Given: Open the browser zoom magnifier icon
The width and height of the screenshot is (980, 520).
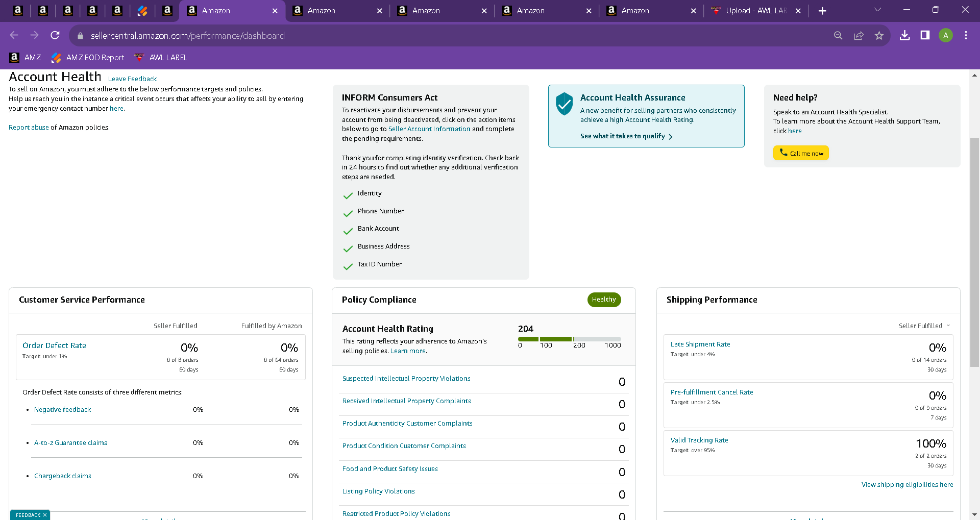Looking at the screenshot, I should (838, 35).
